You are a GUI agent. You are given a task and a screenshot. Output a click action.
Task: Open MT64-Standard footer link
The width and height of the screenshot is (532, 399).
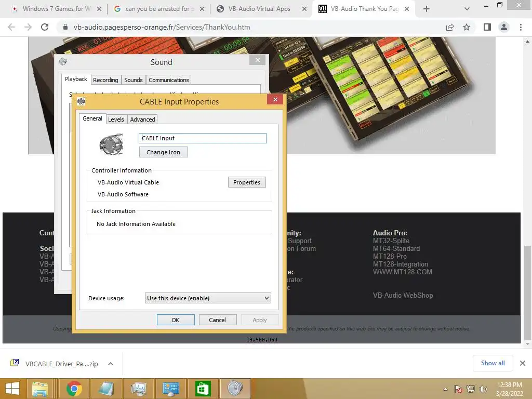396,248
